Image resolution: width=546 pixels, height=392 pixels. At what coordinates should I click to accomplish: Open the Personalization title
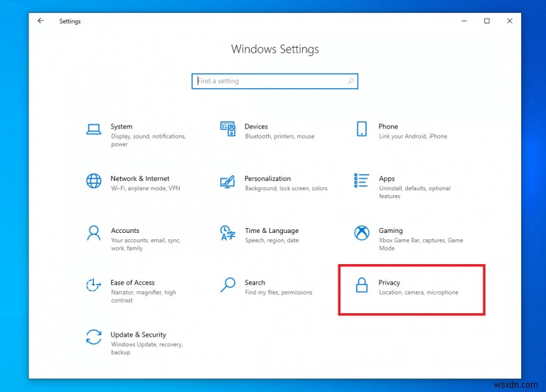tap(268, 178)
